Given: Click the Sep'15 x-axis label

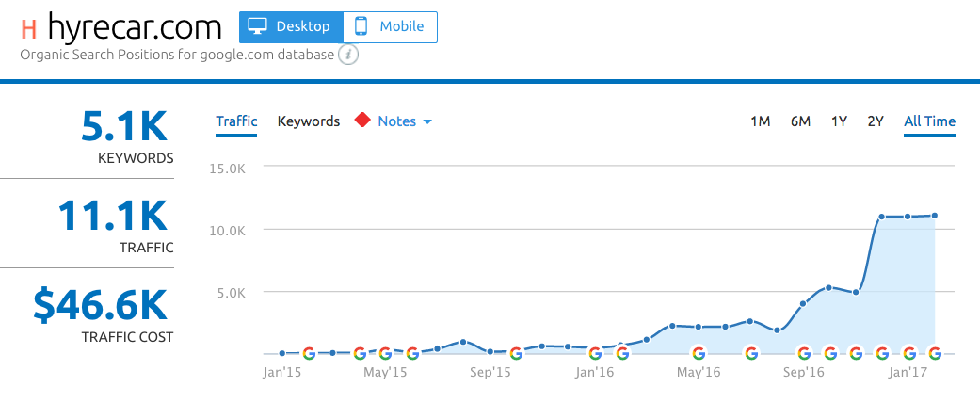Looking at the screenshot, I should (x=490, y=374).
